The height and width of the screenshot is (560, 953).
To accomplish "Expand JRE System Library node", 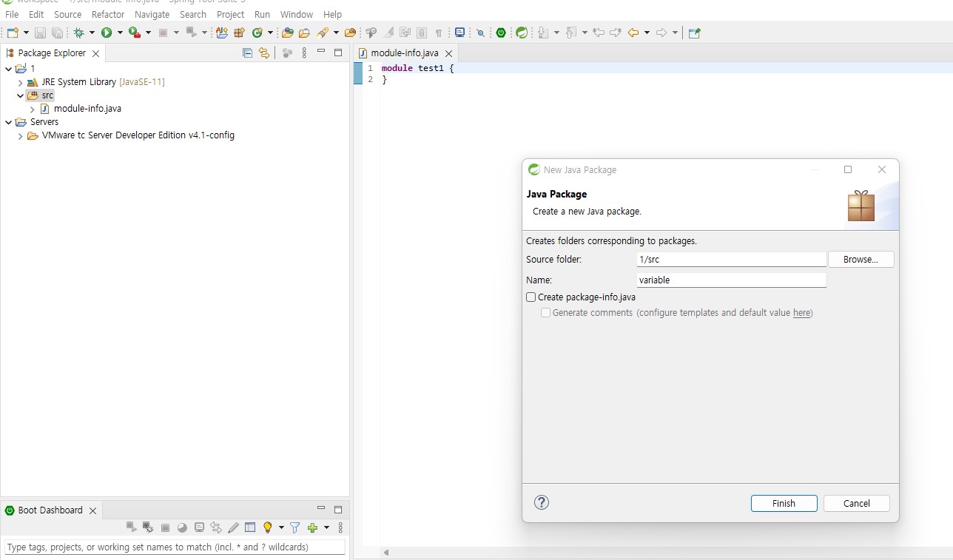I will click(21, 83).
